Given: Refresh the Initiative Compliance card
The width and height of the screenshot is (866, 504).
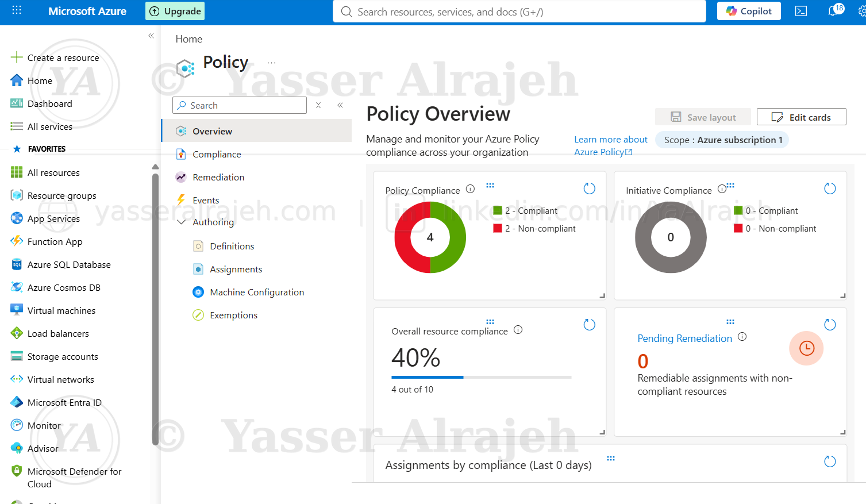Looking at the screenshot, I should point(830,188).
